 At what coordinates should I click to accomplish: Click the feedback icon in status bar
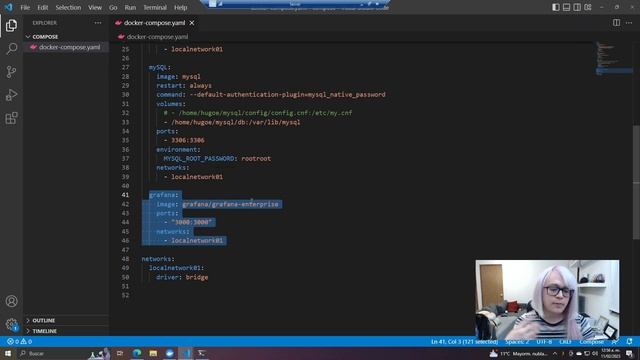pos(615,341)
